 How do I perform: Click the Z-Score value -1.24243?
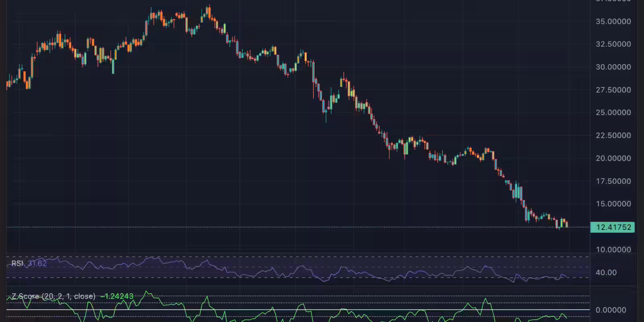click(x=117, y=296)
